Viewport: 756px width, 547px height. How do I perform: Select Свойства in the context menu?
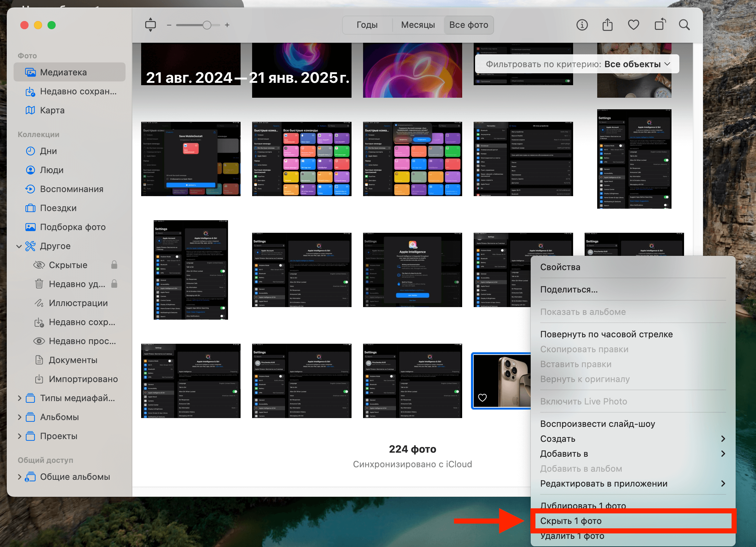pyautogui.click(x=560, y=267)
